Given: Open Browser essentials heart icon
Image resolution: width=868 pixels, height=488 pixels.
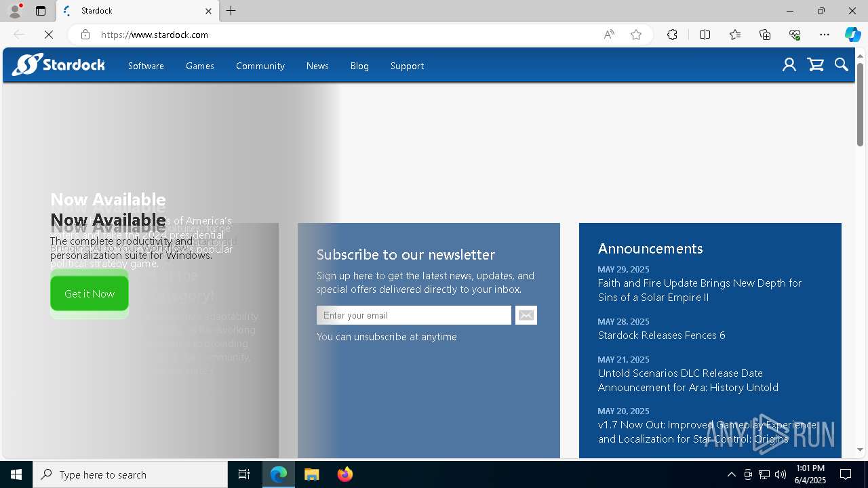Looking at the screenshot, I should click(795, 35).
